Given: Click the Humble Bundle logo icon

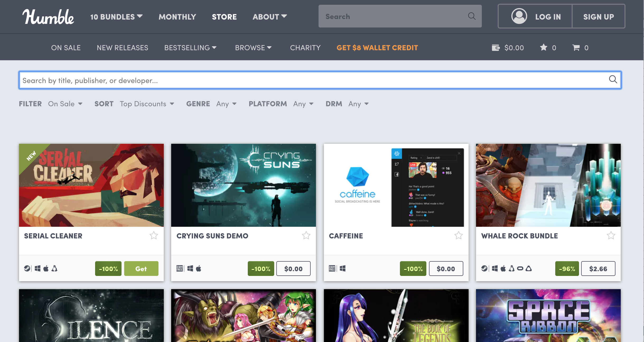Looking at the screenshot, I should [x=48, y=17].
